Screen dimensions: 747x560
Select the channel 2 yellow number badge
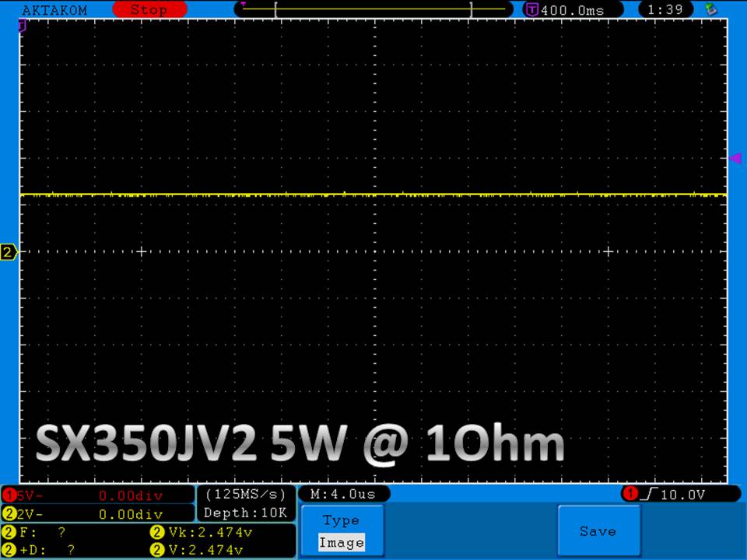tap(9, 513)
